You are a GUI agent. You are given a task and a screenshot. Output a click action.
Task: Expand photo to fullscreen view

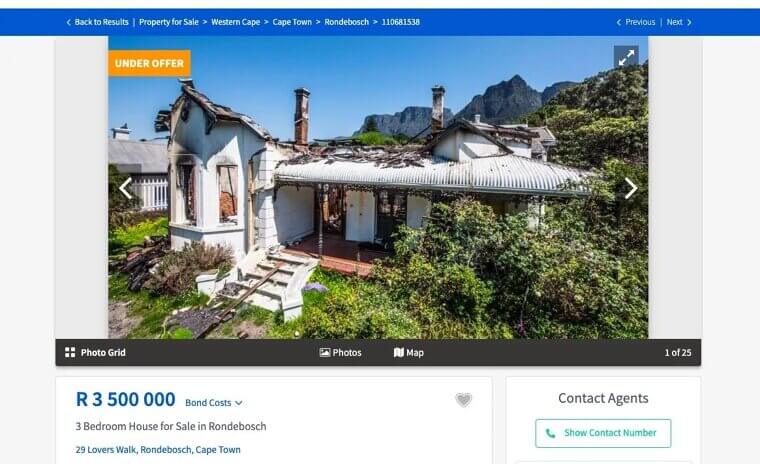[x=626, y=57]
